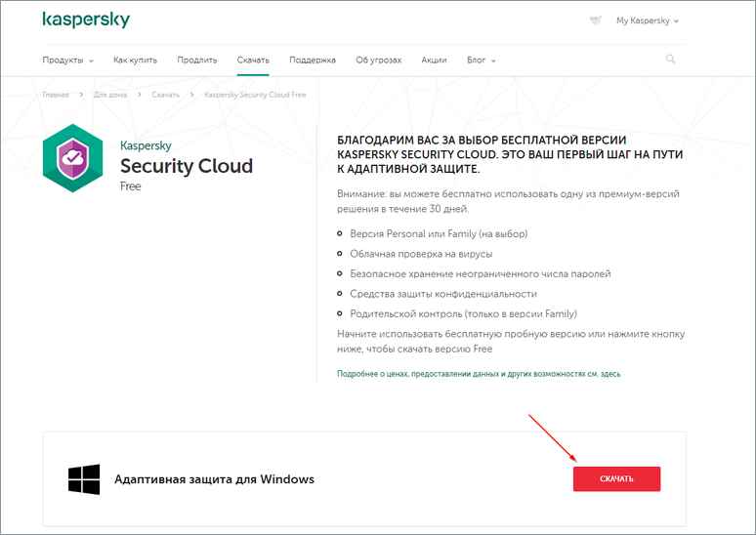Click Версия Personal или Family list item
This screenshot has height=535, width=756.
(439, 233)
